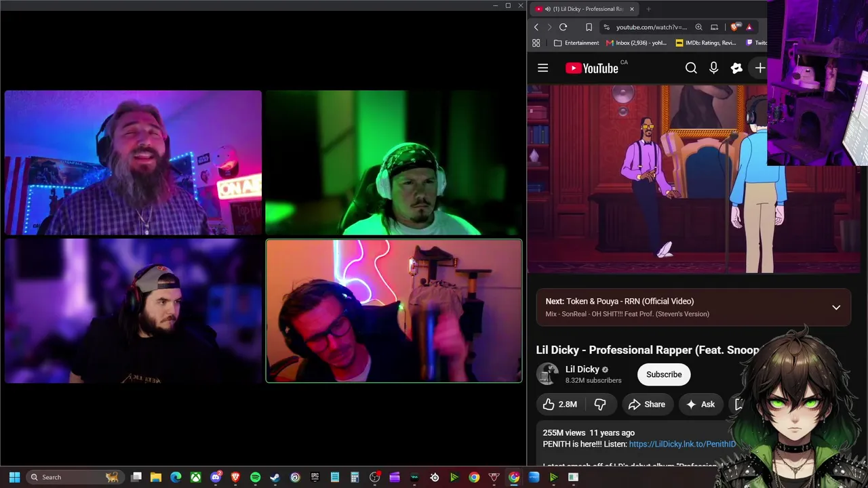Image resolution: width=868 pixels, height=488 pixels.
Task: Click the address bar URL youtube.com/watch
Action: [x=651, y=27]
